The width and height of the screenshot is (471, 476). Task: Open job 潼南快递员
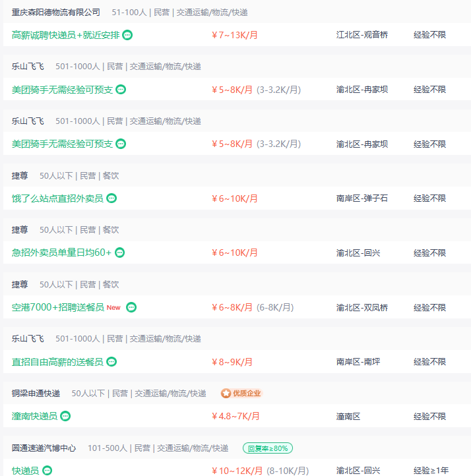pos(34,416)
